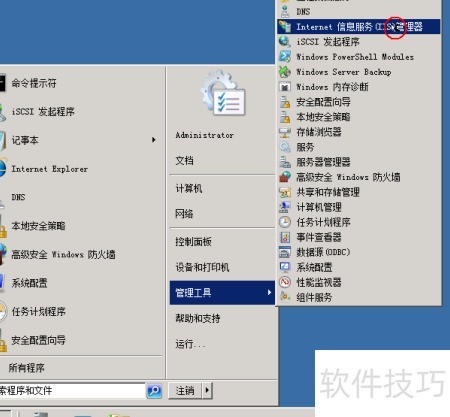Image resolution: width=450 pixels, height=417 pixels.
Task: Click the 注销 button
Action: (185, 390)
